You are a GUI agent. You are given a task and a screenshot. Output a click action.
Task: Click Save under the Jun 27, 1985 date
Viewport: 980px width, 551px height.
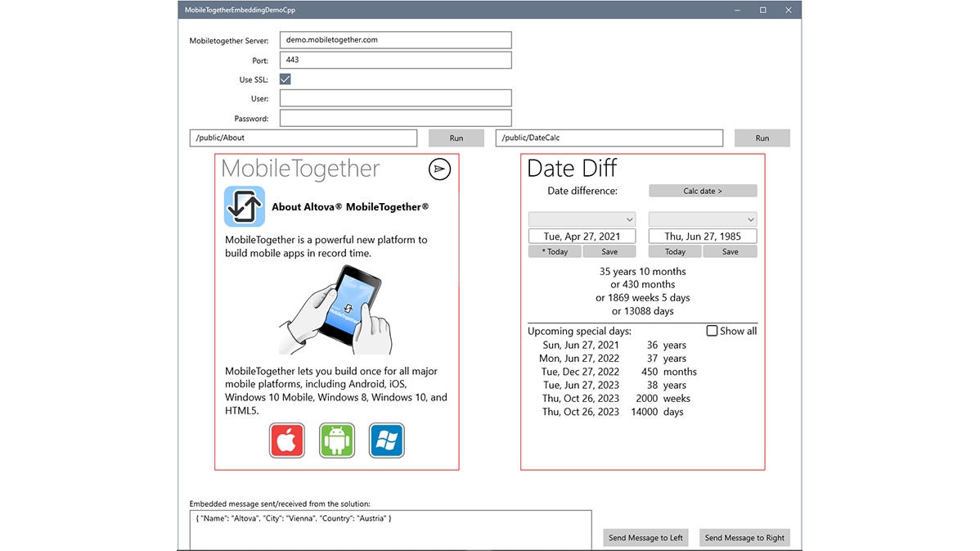click(730, 252)
